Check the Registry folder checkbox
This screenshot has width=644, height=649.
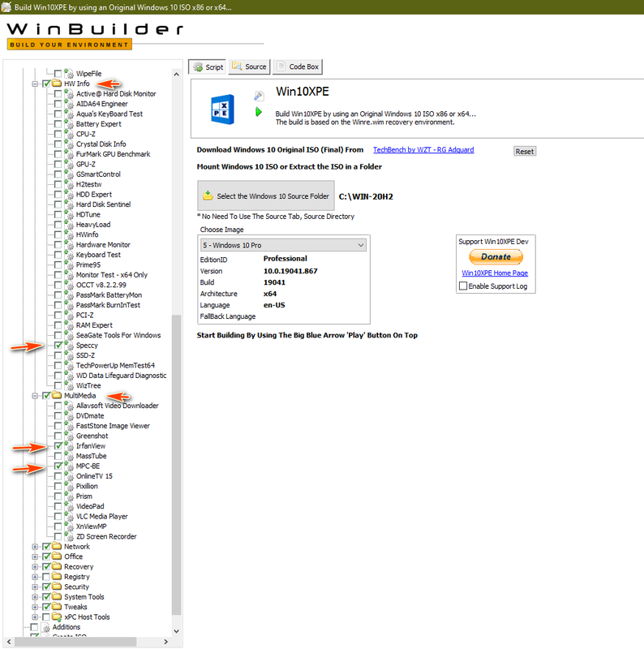click(46, 577)
